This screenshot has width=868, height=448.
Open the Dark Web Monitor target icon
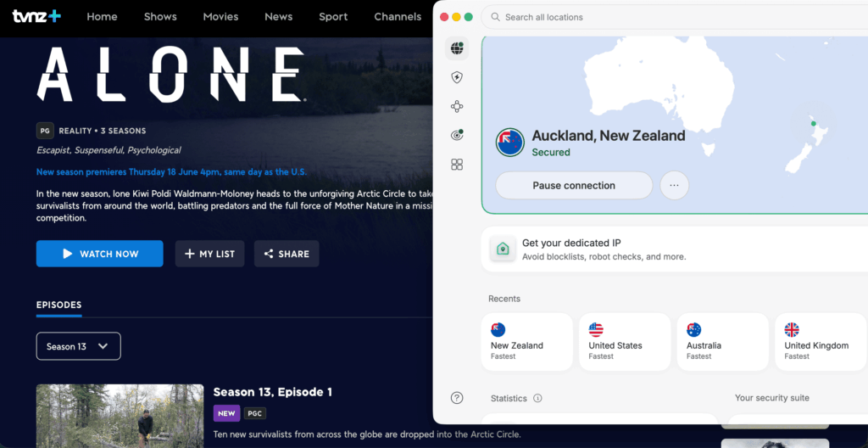tap(457, 135)
